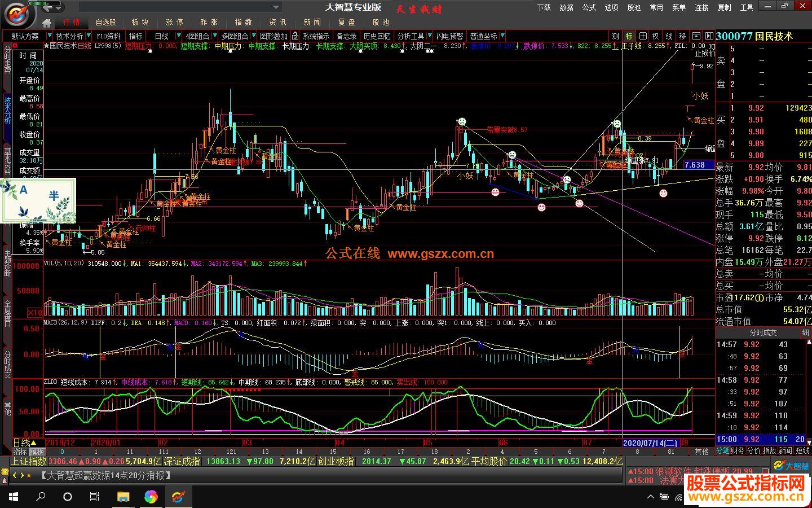
Task: Open Cortana circle on taskbar
Action: coord(68,497)
